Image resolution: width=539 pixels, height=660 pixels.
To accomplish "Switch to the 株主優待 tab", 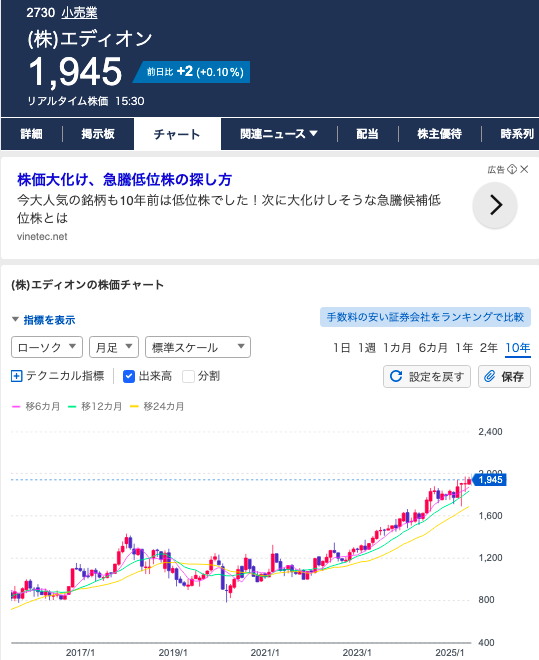I will [439, 134].
